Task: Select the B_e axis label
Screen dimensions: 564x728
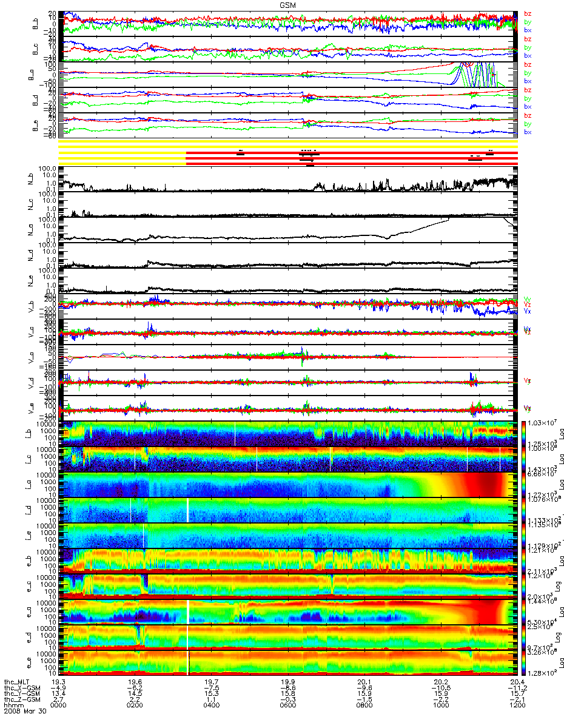Action: pyautogui.click(x=35, y=126)
